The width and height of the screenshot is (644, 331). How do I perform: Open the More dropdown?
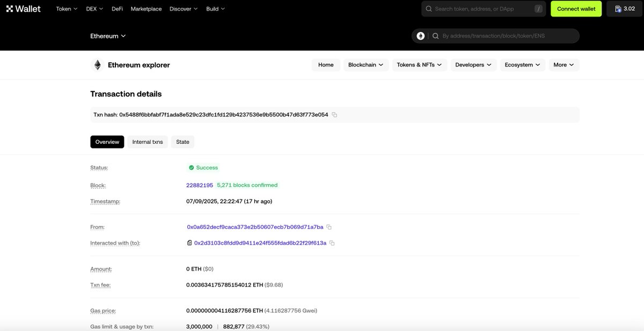point(564,65)
